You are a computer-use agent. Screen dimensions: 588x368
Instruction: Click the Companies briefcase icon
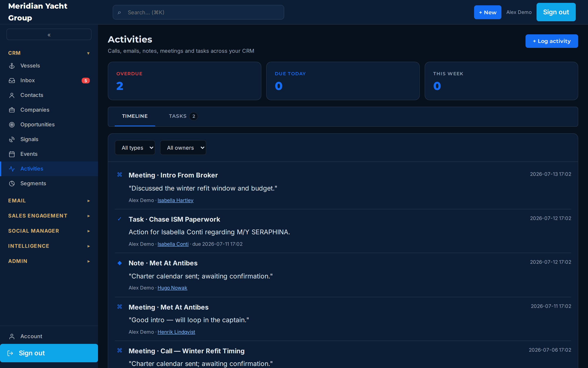[x=12, y=110]
